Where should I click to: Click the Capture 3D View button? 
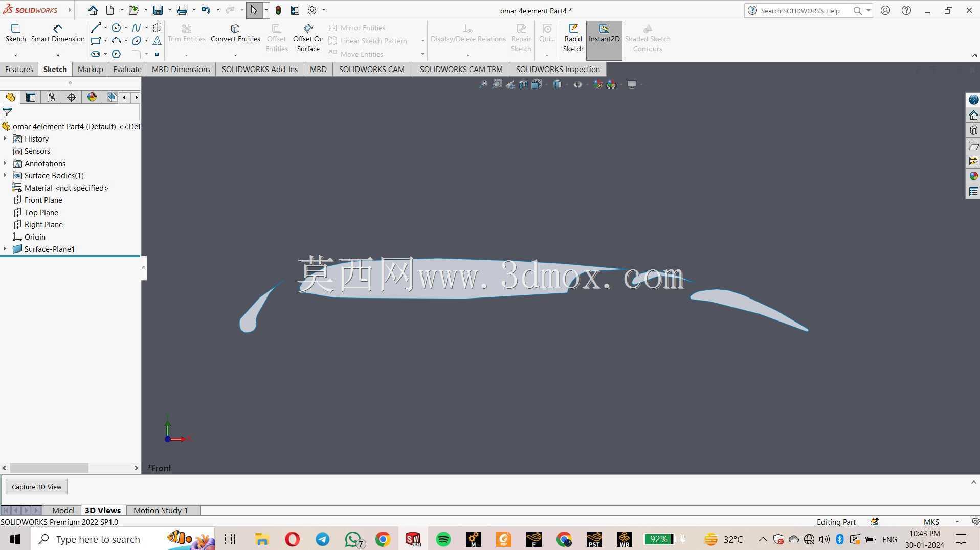pyautogui.click(x=36, y=487)
